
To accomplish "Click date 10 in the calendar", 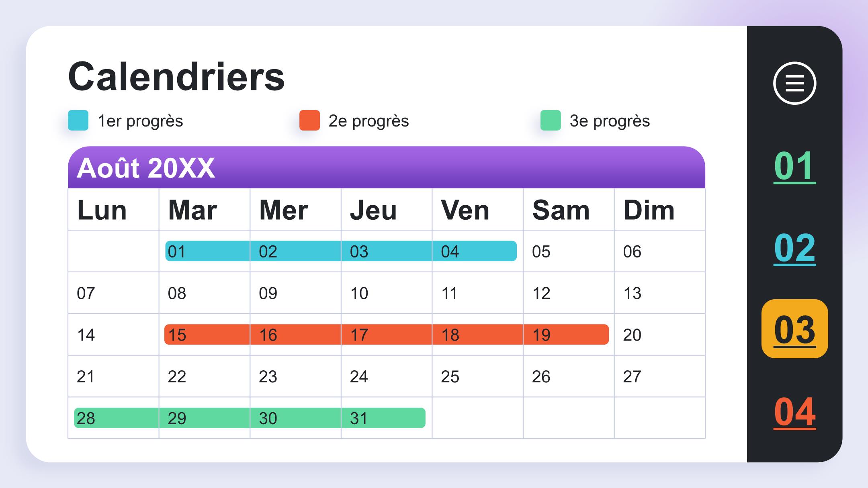I will tap(359, 293).
